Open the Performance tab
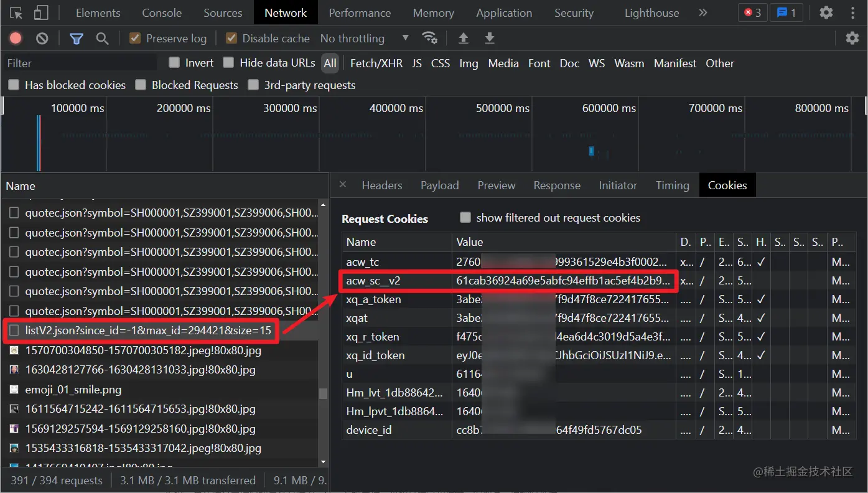 pyautogui.click(x=360, y=12)
